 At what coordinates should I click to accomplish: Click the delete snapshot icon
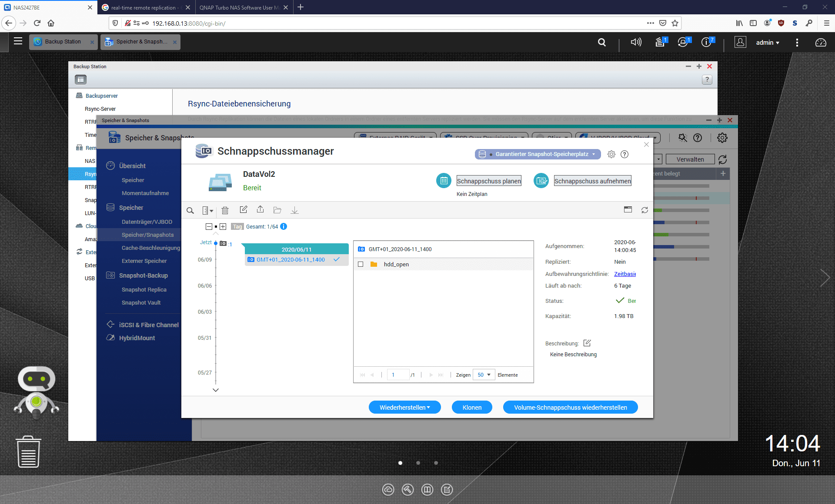pos(225,210)
